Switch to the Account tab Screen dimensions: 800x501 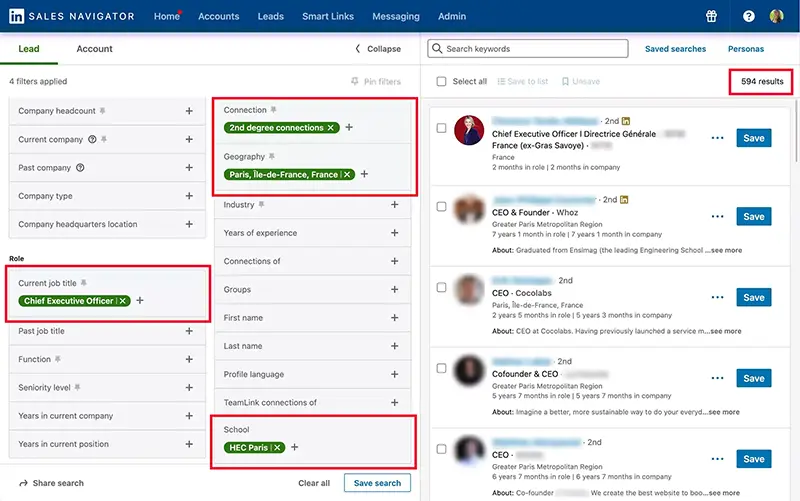[x=94, y=48]
